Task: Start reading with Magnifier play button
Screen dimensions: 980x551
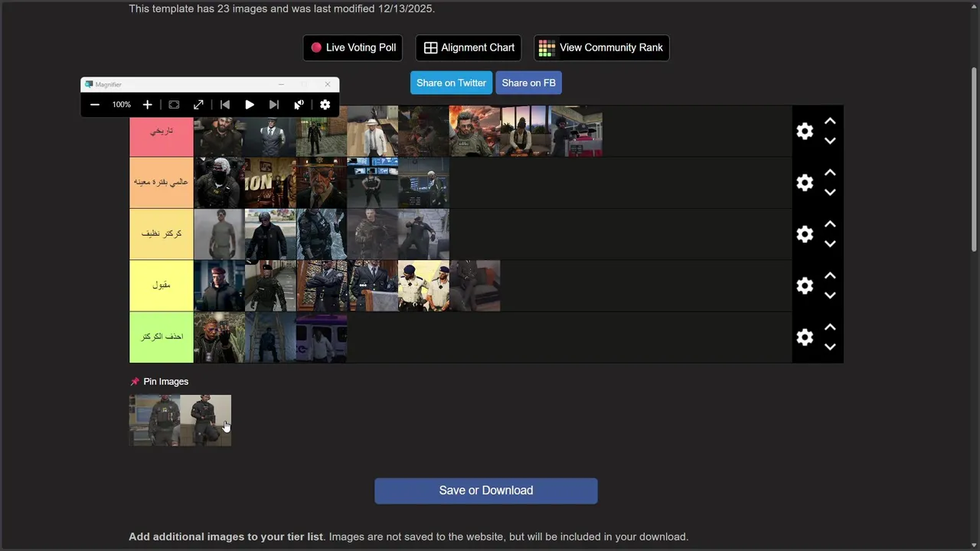Action: coord(250,105)
